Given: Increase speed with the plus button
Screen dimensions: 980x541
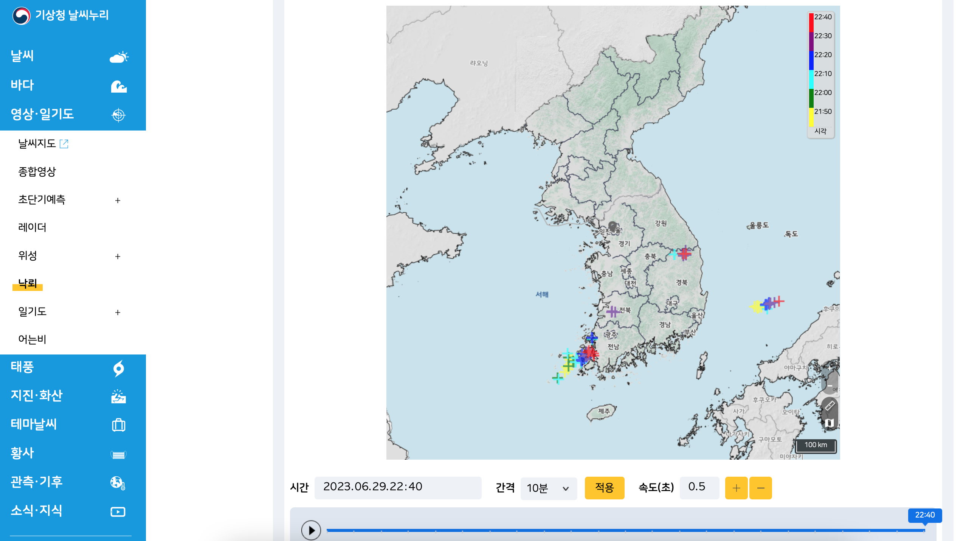Looking at the screenshot, I should [x=736, y=488].
